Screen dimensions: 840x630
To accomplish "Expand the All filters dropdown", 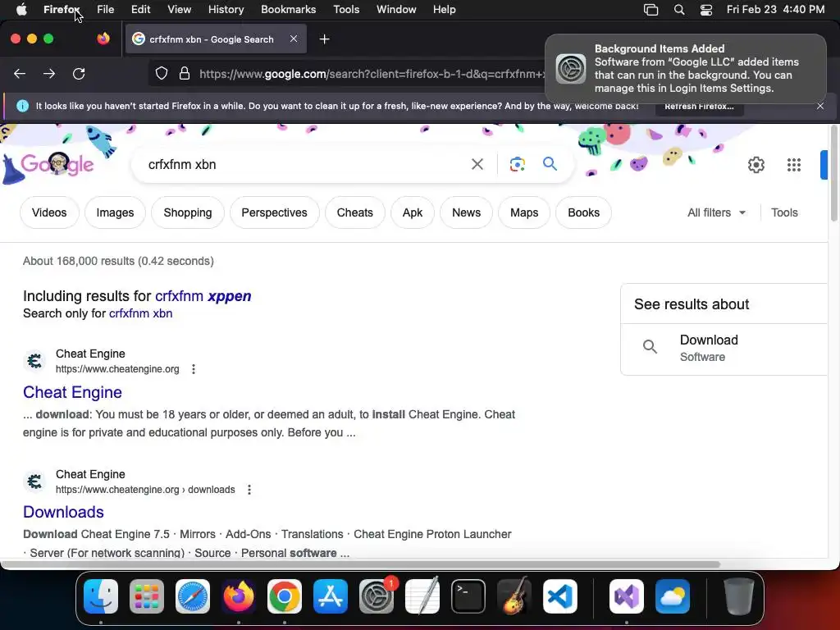I will click(x=716, y=212).
